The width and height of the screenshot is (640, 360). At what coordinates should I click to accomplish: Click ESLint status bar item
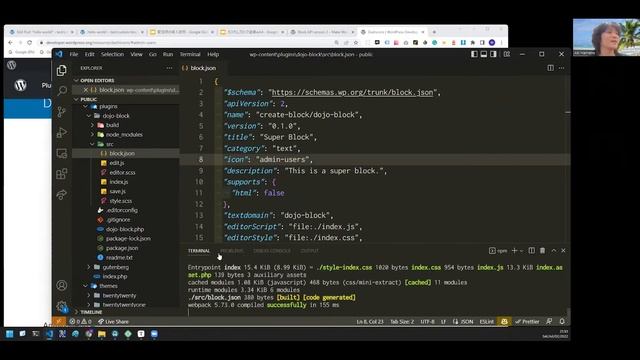[487, 322]
